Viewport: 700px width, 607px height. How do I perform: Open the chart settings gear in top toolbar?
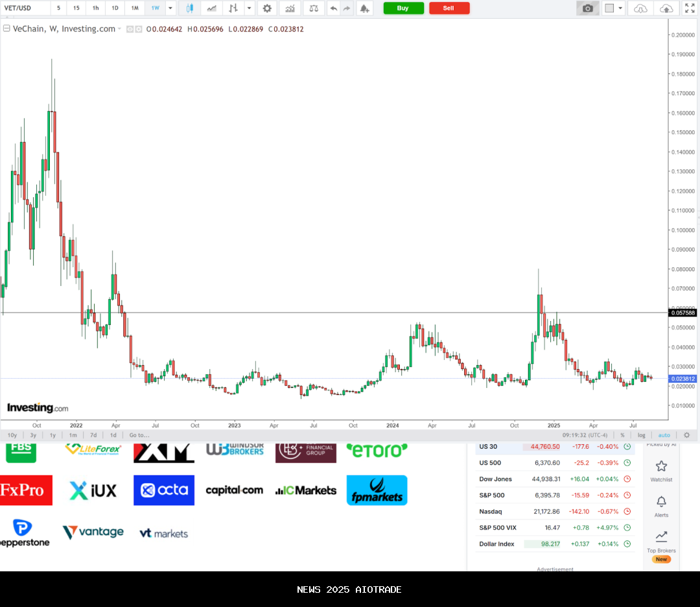click(x=267, y=8)
